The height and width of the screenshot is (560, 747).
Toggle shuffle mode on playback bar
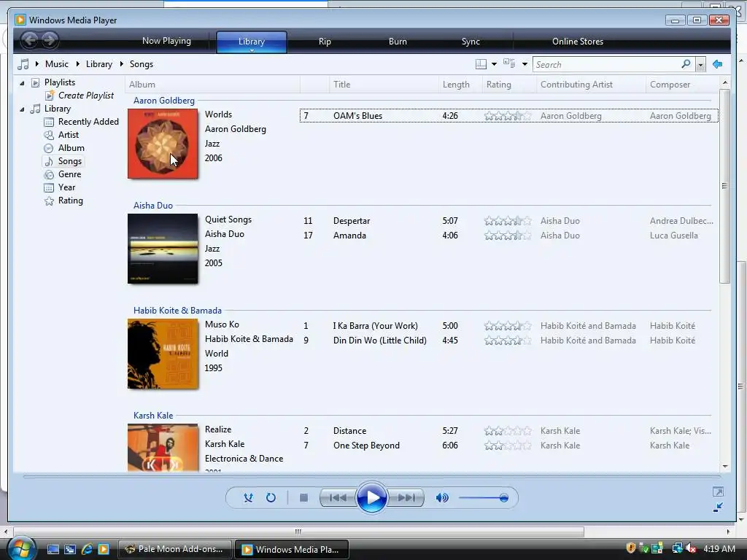pos(248,497)
